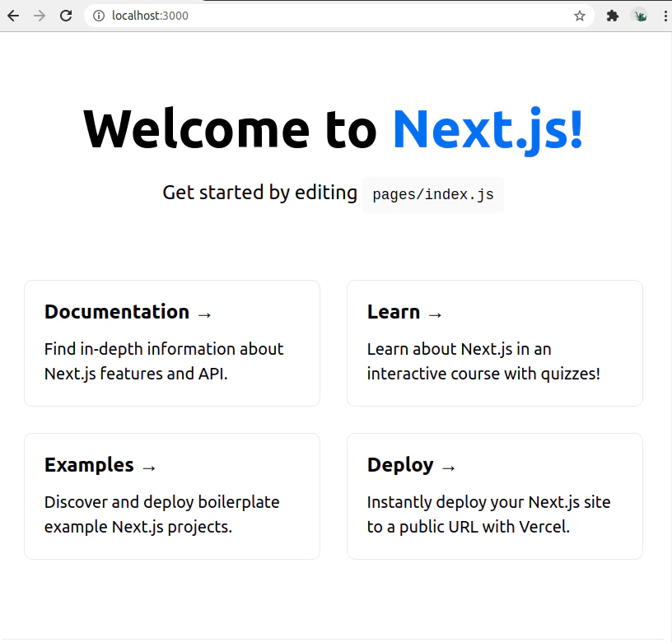
Task: Open the browser three-dot menu
Action: pyautogui.click(x=665, y=16)
